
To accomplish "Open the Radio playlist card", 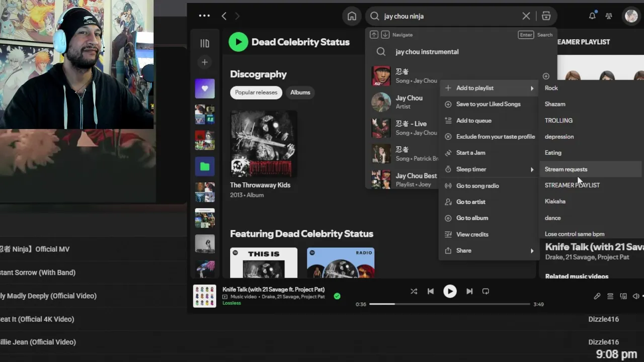I will [x=341, y=262].
